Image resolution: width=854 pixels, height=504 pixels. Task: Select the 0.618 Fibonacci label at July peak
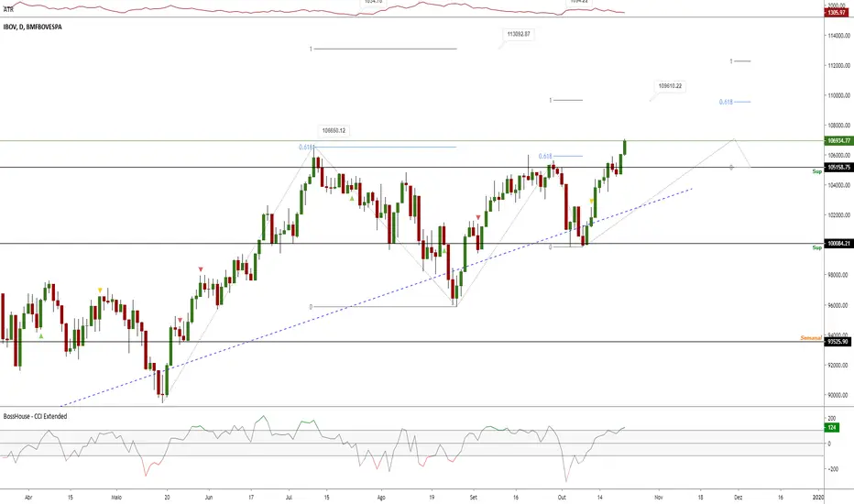point(305,148)
